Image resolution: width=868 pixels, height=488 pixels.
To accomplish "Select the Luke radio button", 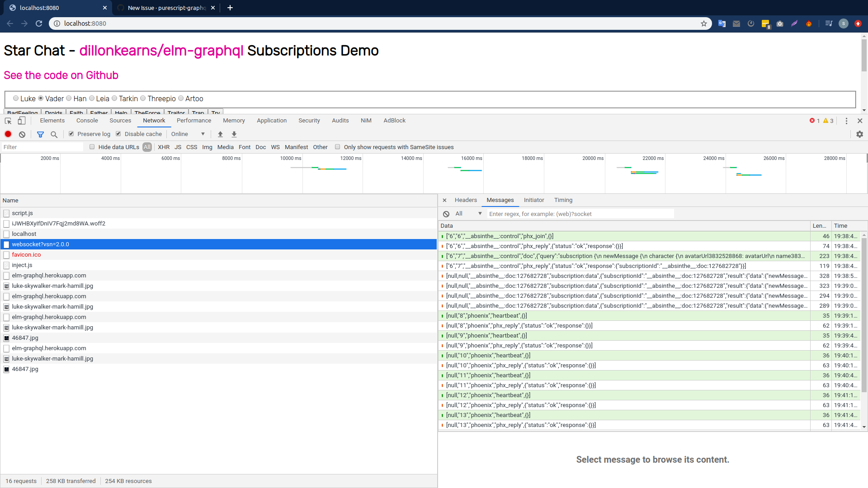I will pyautogui.click(x=16, y=98).
